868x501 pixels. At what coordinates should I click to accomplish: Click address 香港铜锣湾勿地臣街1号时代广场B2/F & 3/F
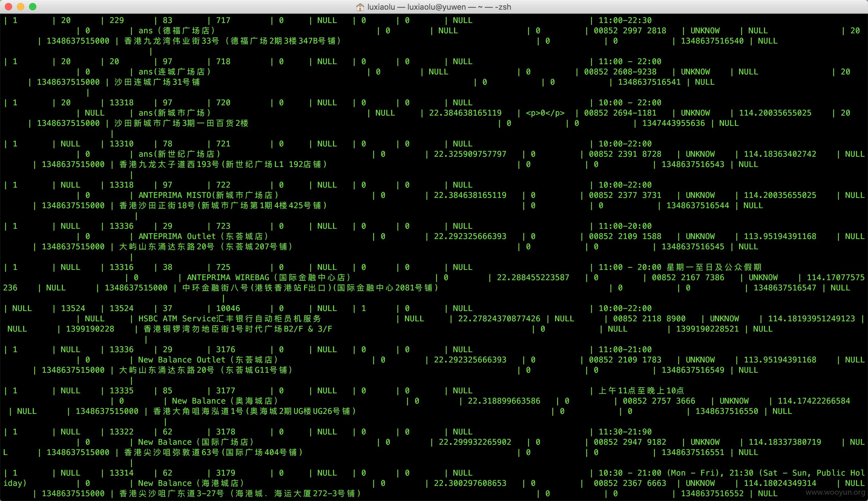pos(238,329)
